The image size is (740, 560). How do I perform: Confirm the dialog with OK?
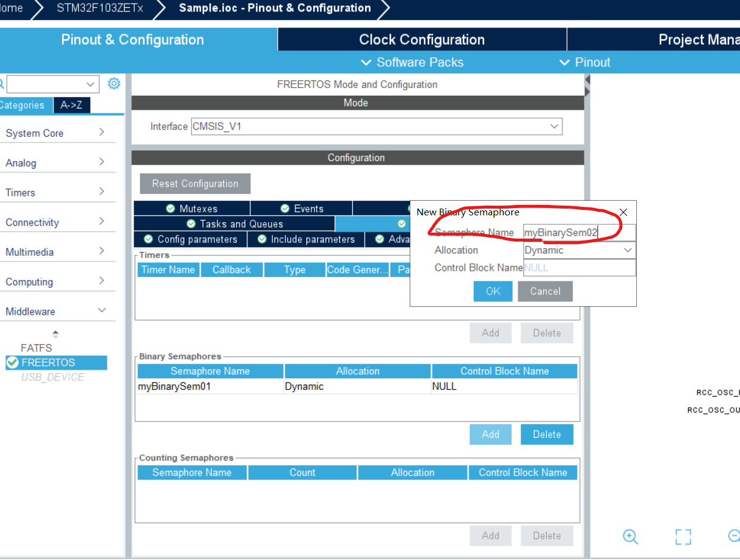(x=493, y=291)
